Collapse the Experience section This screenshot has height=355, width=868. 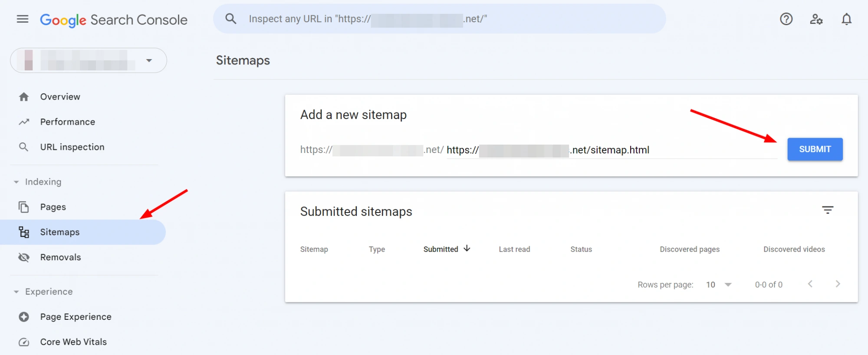16,292
